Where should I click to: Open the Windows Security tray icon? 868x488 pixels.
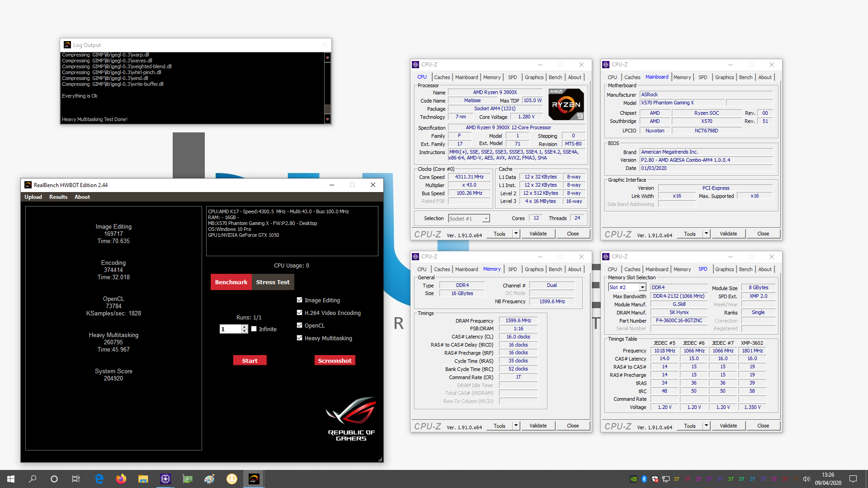point(655,479)
